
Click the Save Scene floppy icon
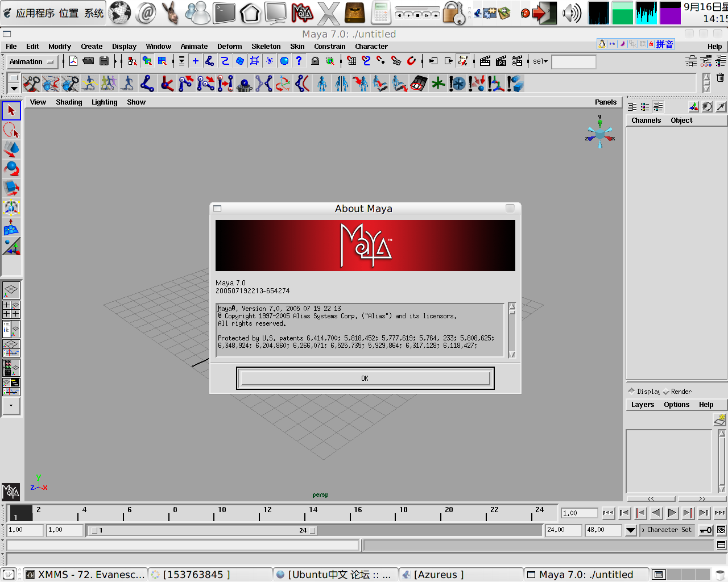(104, 61)
